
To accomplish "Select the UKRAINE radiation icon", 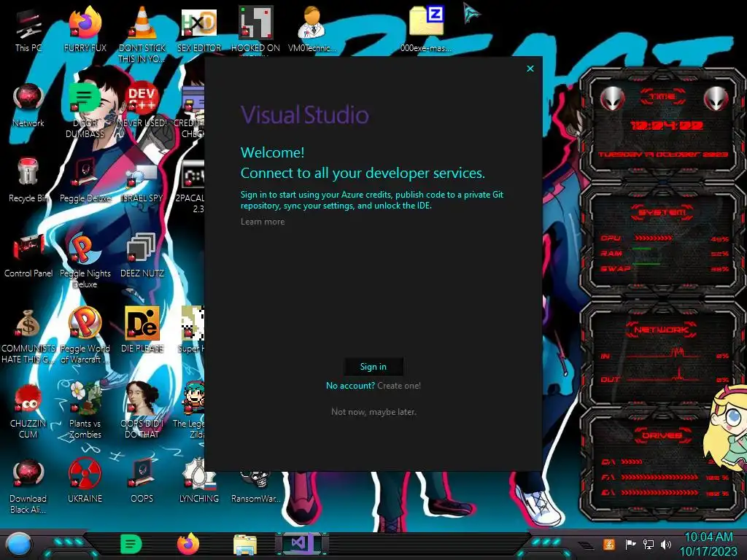I will (x=85, y=481).
